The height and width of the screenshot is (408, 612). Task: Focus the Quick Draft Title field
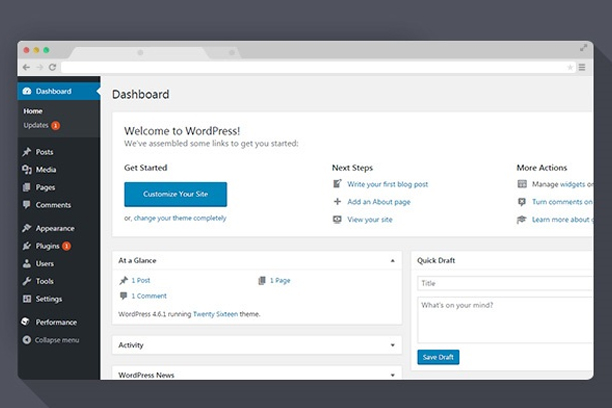(505, 283)
